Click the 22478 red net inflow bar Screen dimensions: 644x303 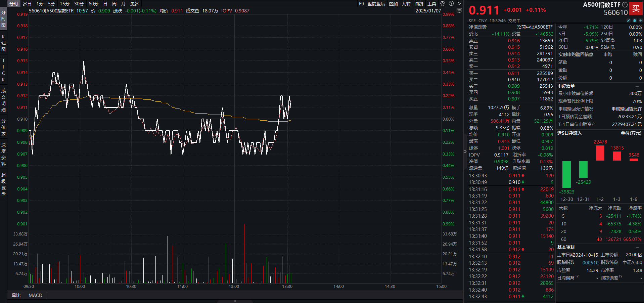[600, 153]
